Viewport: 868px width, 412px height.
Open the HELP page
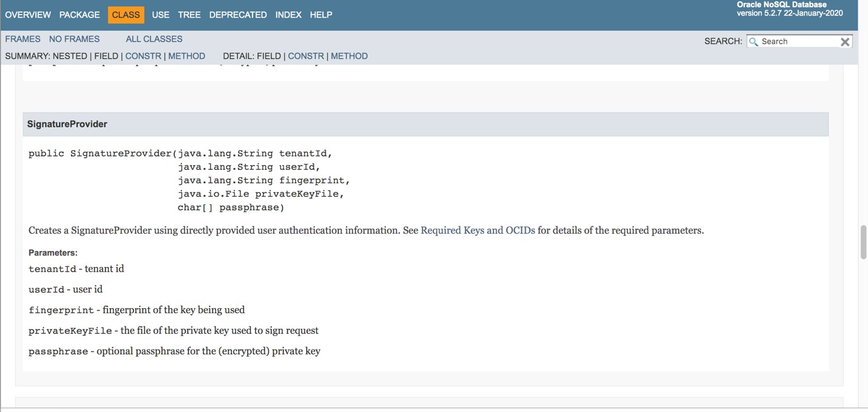point(321,15)
